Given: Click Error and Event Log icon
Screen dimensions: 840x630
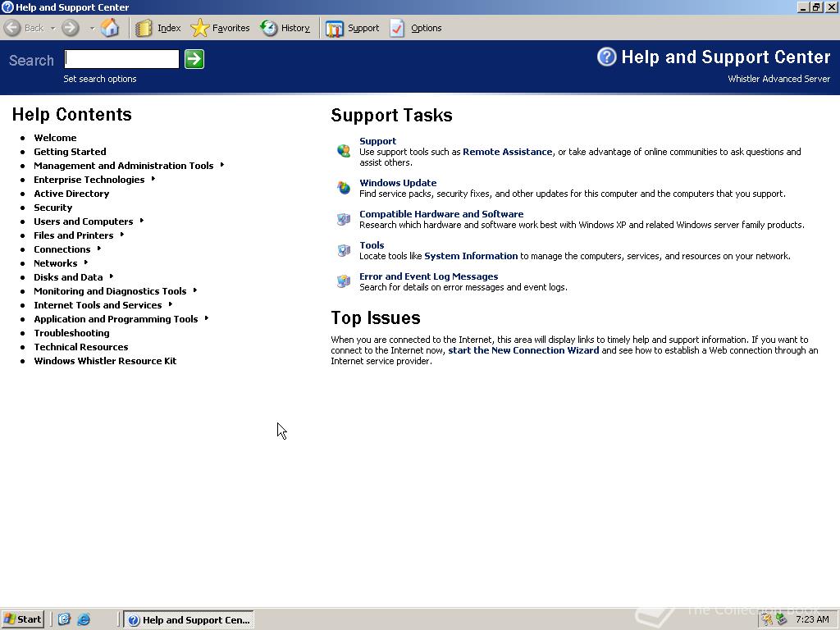Looking at the screenshot, I should pyautogui.click(x=344, y=281).
